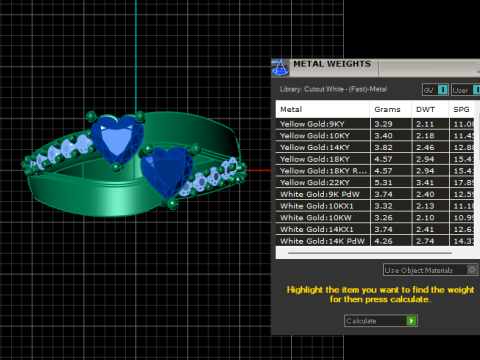Screen dimensions: 480x360
Task: Click the 3.41 DWT value
Action: 425,183
